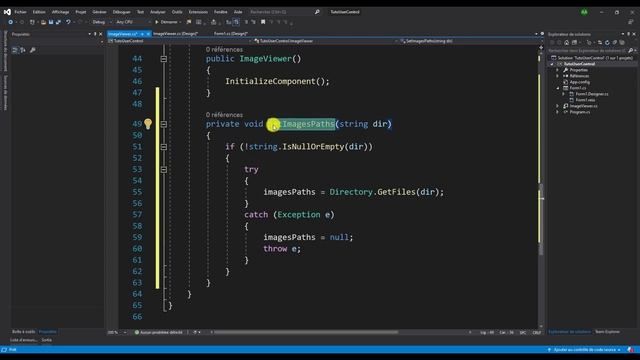Select Program.cs in Solution Explorer
The image size is (640, 360).
580,112
